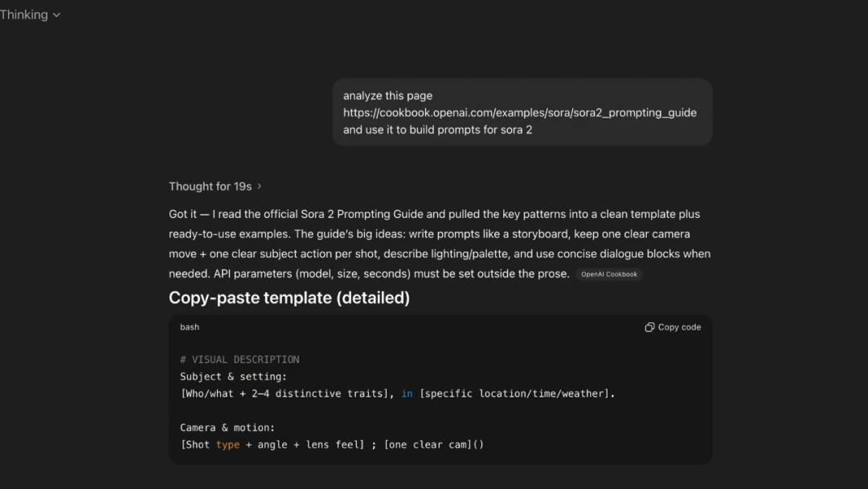Click the 'Got it — I read the official' paragraph
Screen dimensions: 868x489
440,244
